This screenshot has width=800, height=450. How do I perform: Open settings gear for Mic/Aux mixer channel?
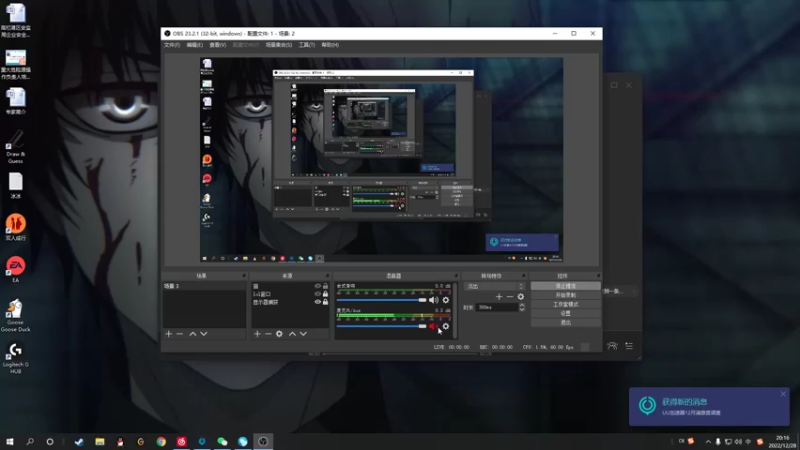point(446,326)
